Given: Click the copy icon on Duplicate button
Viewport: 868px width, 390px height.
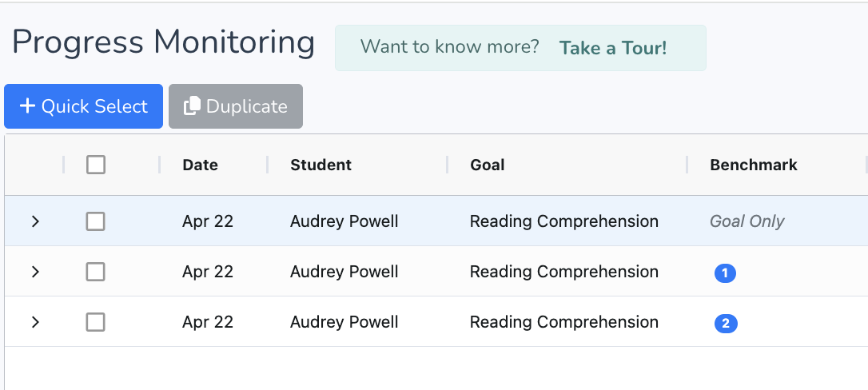Looking at the screenshot, I should [x=192, y=106].
